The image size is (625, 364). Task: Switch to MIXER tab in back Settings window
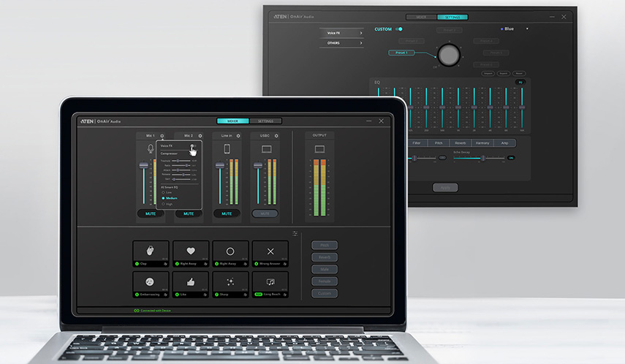[421, 17]
